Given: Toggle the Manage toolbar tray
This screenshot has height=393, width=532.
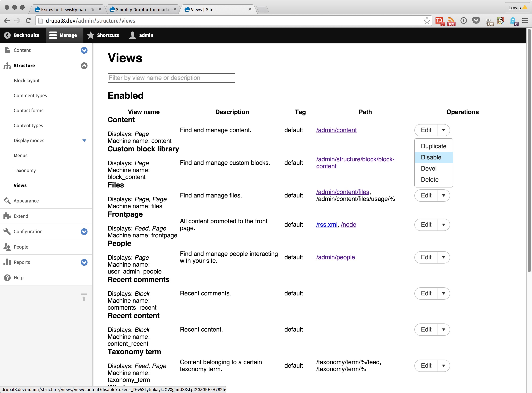Looking at the screenshot, I should click(63, 35).
